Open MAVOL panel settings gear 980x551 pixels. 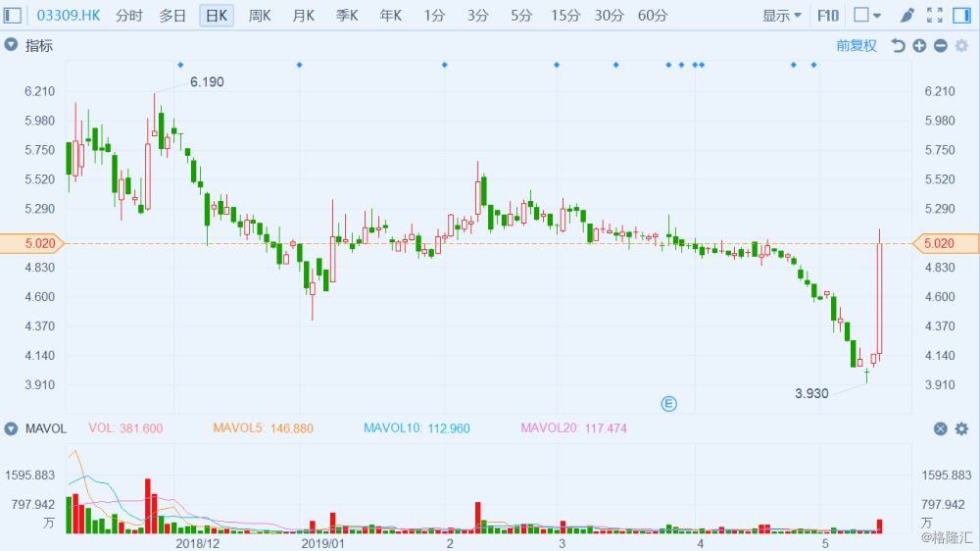[961, 428]
